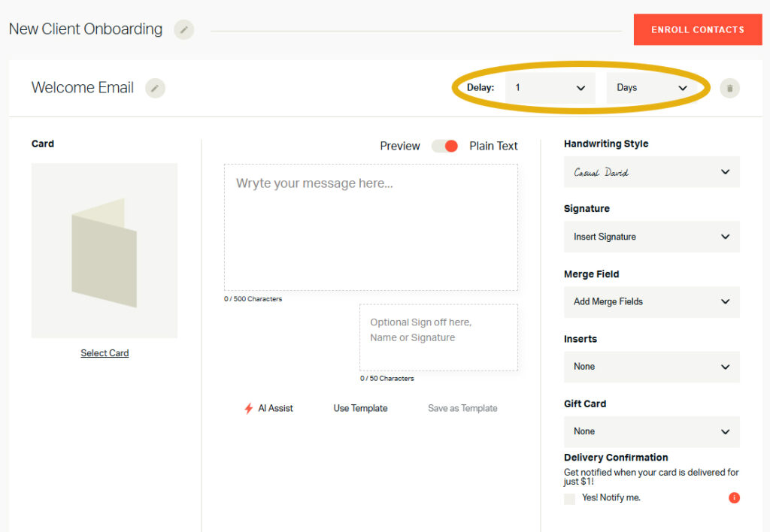Click Use Template

[x=360, y=409]
